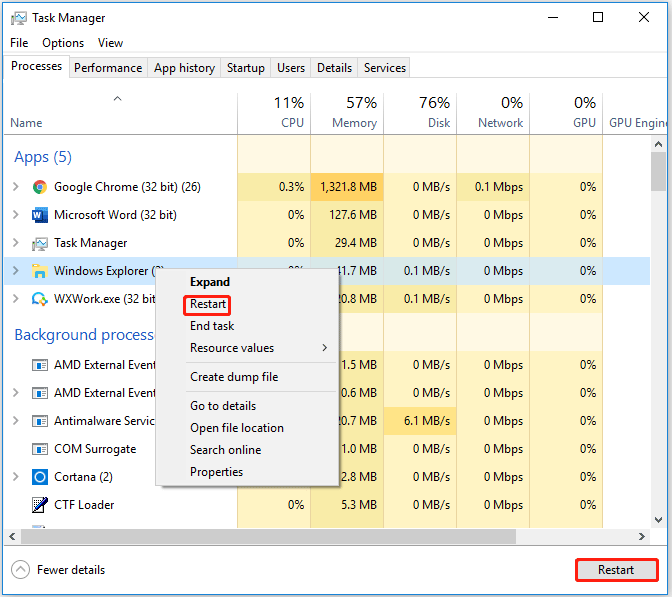The image size is (672, 597).
Task: Switch to the Users tab
Action: tap(291, 68)
